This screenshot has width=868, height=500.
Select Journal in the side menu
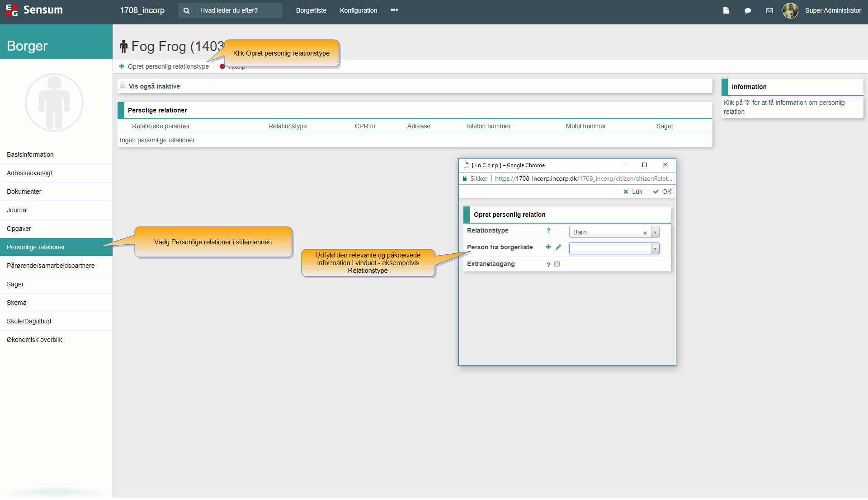17,210
